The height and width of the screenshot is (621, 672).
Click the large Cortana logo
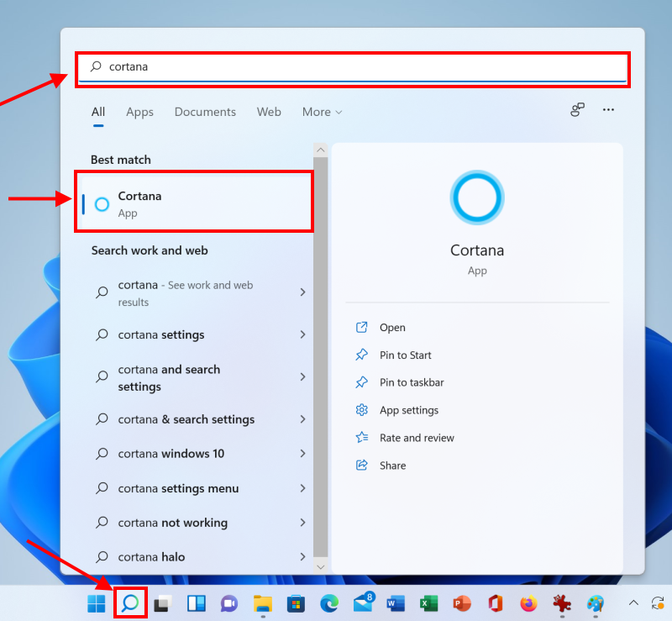click(477, 197)
